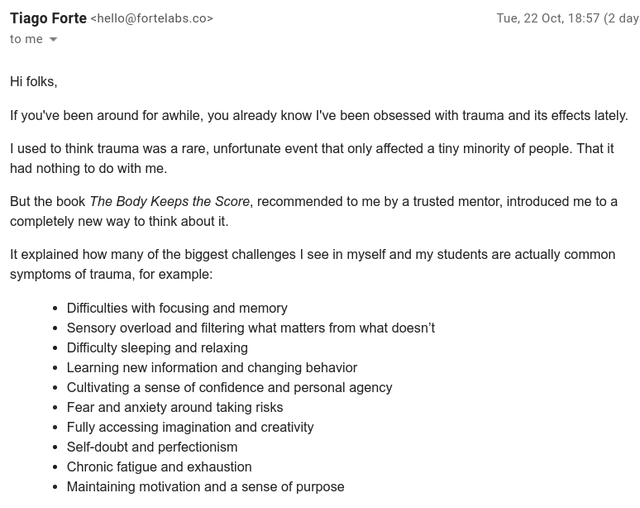Click the "Fully accessing imagination and creativity" bullet

[190, 427]
